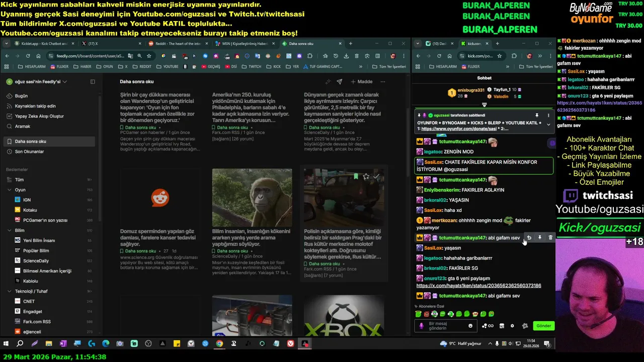Open the Reddit article thumbnail card

point(160,198)
